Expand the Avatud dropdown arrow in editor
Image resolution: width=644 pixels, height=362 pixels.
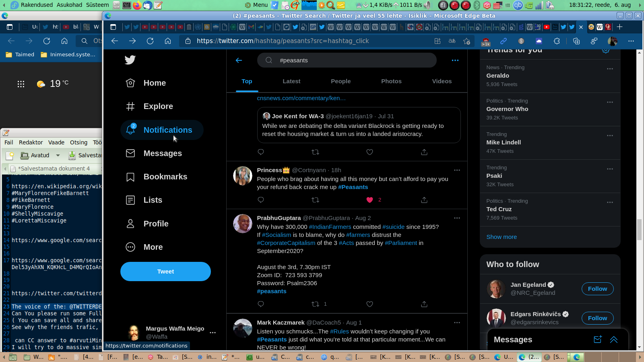click(58, 155)
